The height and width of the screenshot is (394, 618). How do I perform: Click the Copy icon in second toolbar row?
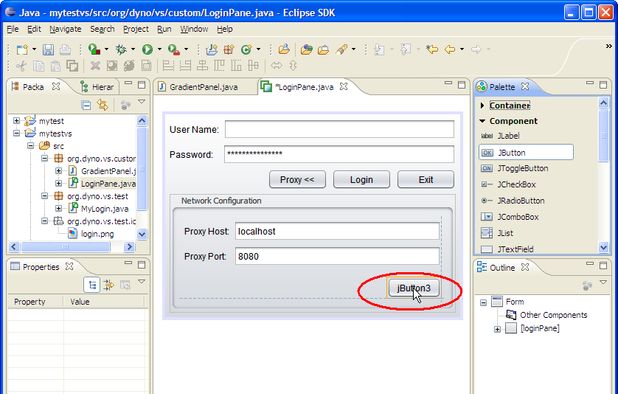(x=39, y=66)
